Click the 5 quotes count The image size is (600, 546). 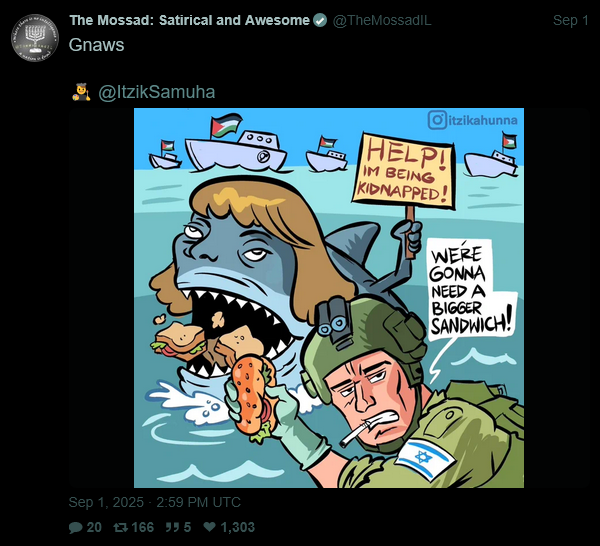coord(187,527)
